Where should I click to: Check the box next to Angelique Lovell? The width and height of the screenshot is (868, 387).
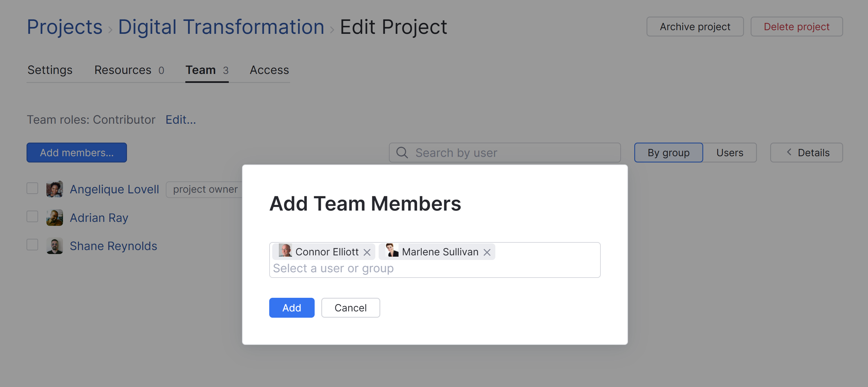point(32,188)
